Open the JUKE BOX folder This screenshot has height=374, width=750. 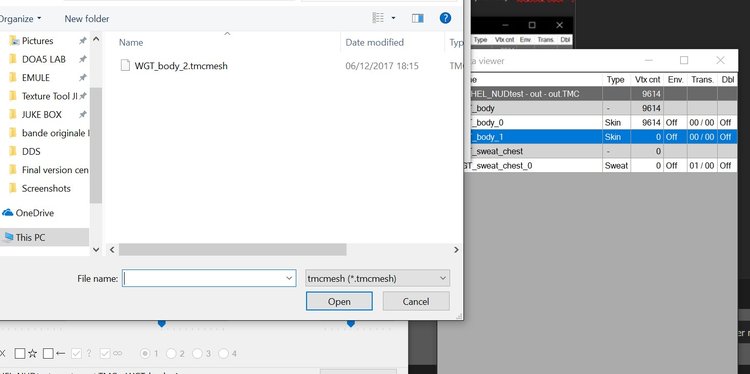click(x=42, y=115)
